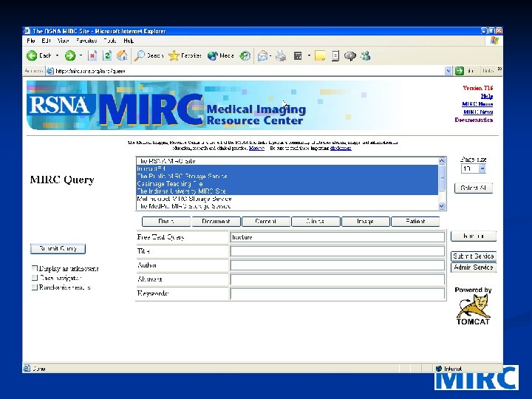
Task: Click in the Free Text Query field
Action: pyautogui.click(x=337, y=237)
